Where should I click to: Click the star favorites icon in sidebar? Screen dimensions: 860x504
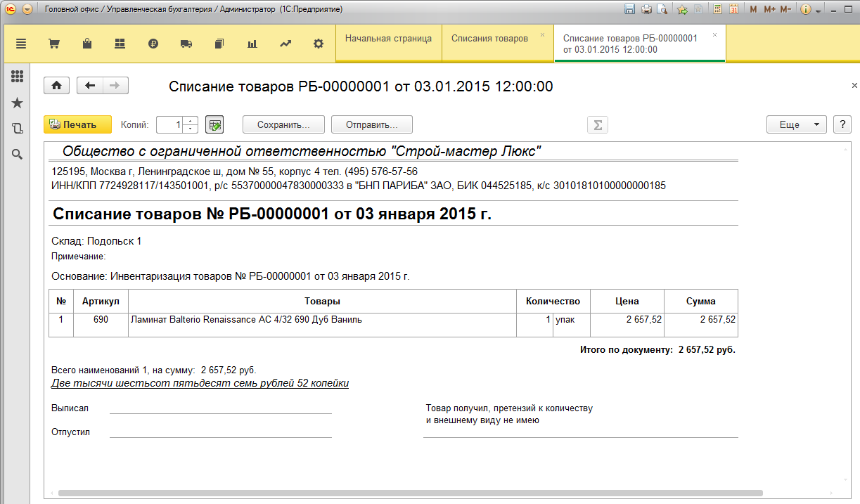[x=18, y=103]
